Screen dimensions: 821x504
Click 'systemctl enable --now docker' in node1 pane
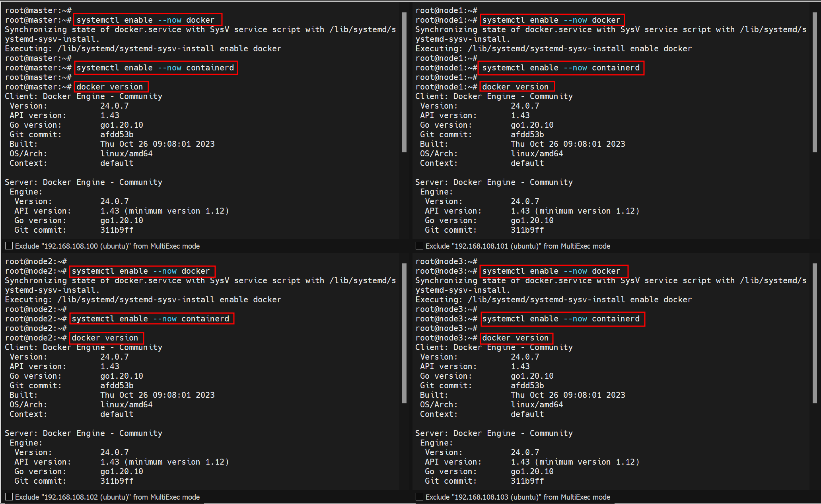click(x=551, y=20)
